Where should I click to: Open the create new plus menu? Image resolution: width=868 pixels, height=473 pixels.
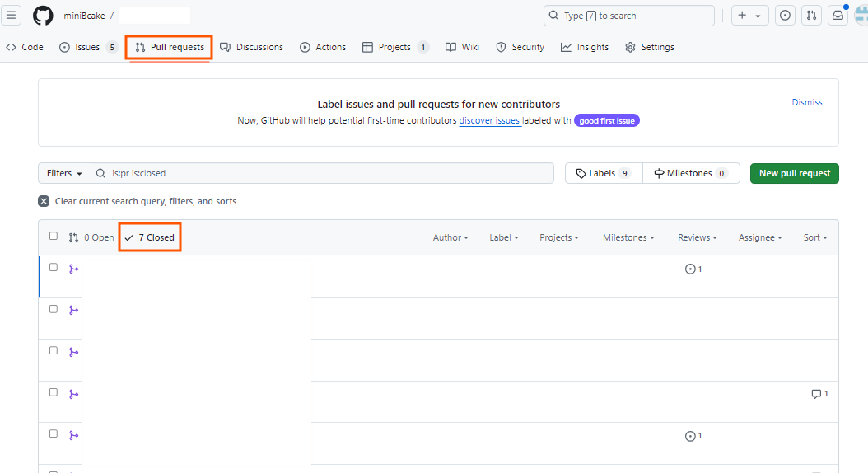tap(749, 16)
